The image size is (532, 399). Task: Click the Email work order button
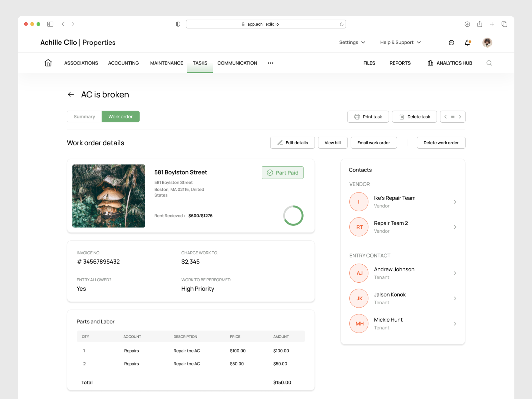coord(373,143)
